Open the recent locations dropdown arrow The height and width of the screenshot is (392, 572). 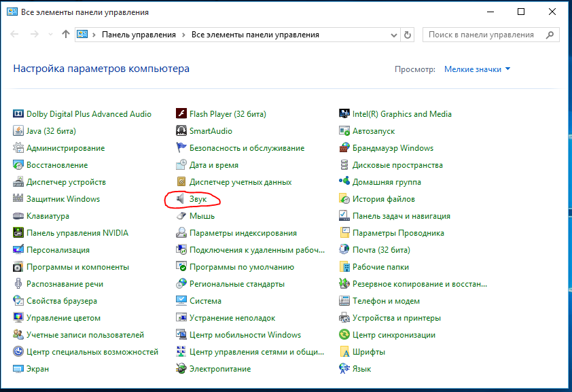(50, 34)
